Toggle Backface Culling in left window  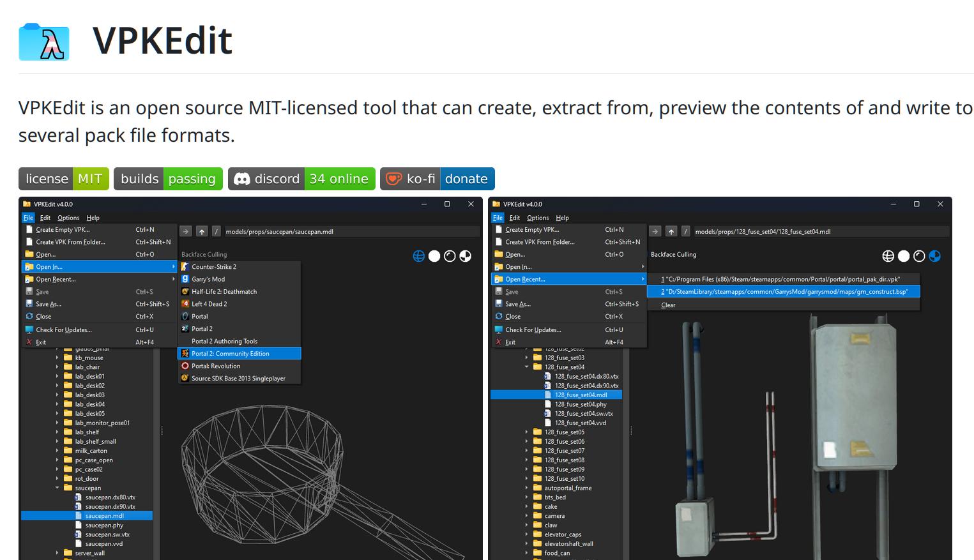coord(204,255)
